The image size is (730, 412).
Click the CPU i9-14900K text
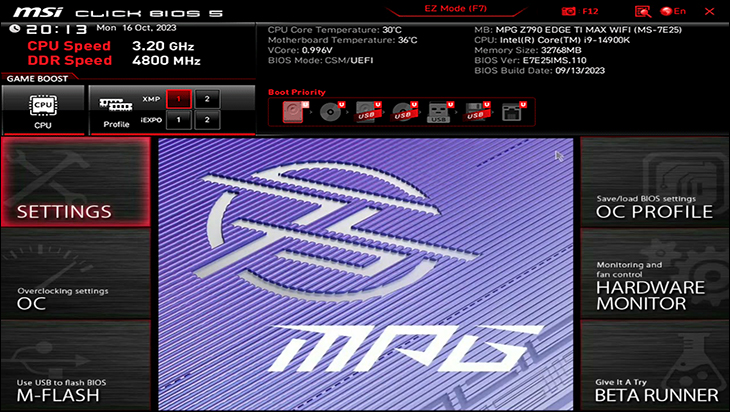(x=552, y=41)
